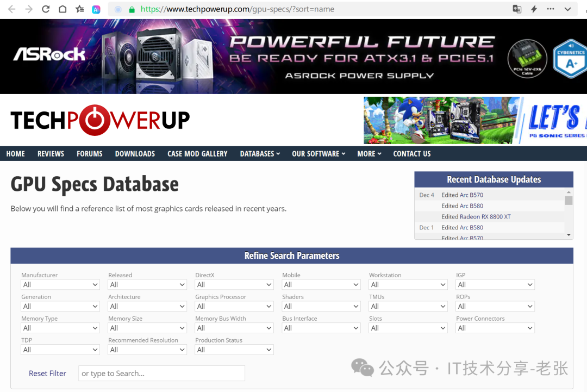The width and height of the screenshot is (587, 392).
Task: Open CASE MOD GALLERY
Action: click(x=197, y=154)
